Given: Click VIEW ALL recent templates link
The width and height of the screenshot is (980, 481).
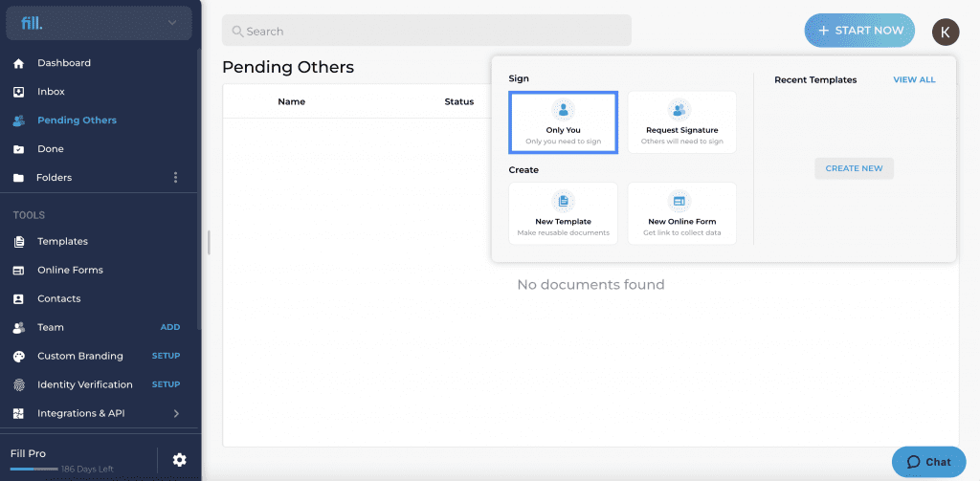Looking at the screenshot, I should point(914,80).
